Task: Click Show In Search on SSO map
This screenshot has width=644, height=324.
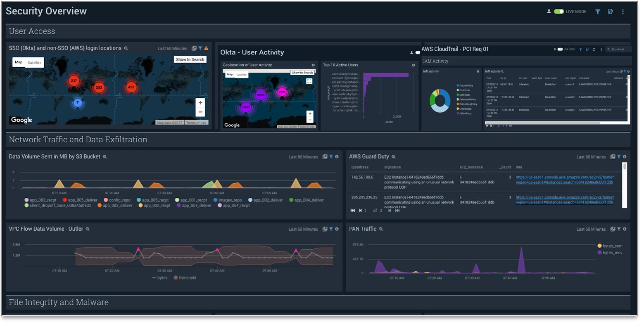Action: point(190,59)
